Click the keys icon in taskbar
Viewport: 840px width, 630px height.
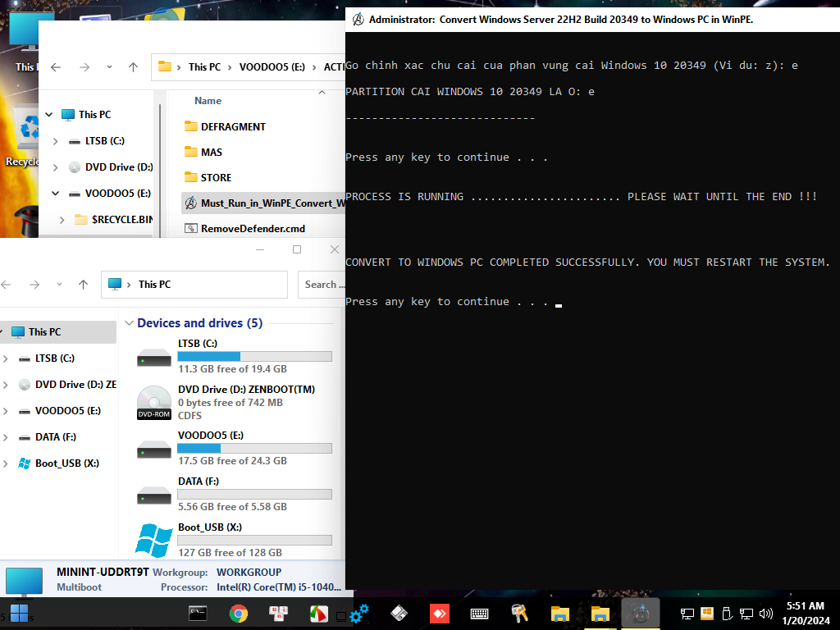(x=519, y=614)
